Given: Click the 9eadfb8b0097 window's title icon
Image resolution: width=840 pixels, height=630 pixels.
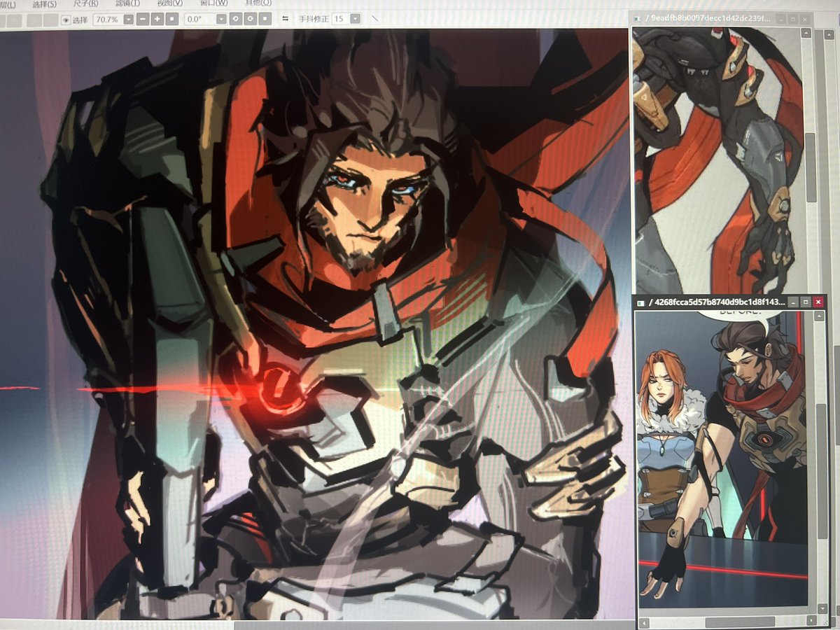Looking at the screenshot, I should [637, 19].
